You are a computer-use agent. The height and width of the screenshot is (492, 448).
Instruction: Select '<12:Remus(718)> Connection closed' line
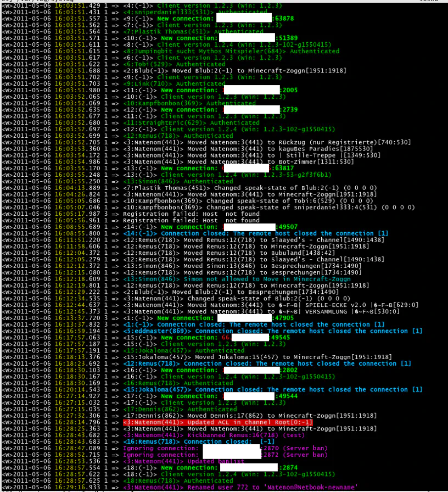pyautogui.click(x=267, y=364)
